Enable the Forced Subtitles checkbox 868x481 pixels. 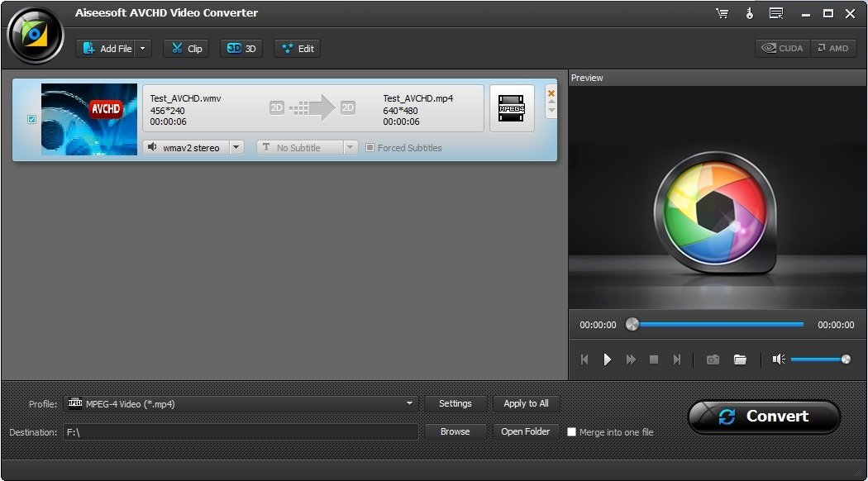click(370, 148)
